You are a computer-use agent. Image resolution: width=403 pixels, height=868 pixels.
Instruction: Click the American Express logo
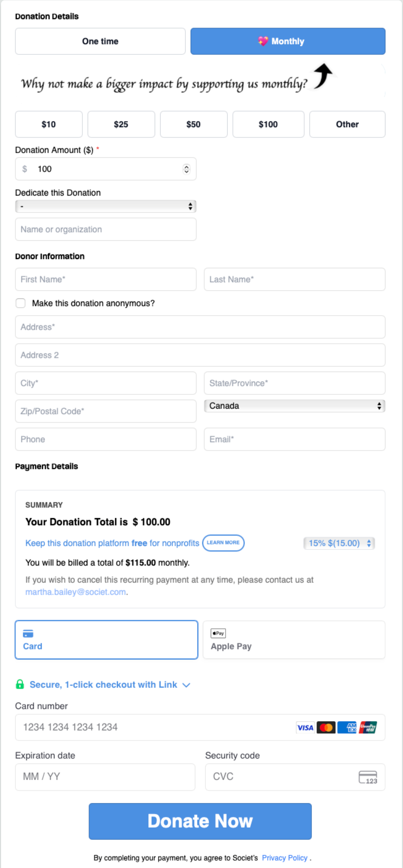[x=347, y=727]
